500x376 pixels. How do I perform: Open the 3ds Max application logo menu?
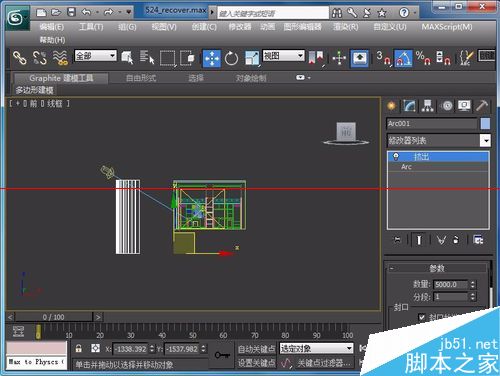pyautogui.click(x=16, y=19)
